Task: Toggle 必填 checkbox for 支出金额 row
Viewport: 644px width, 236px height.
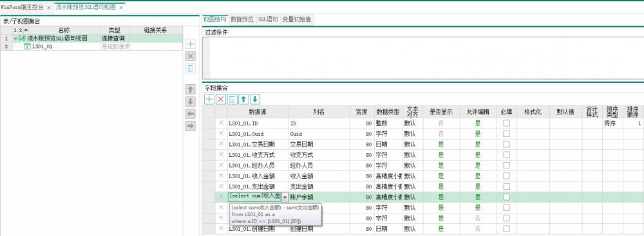Action: tap(506, 186)
